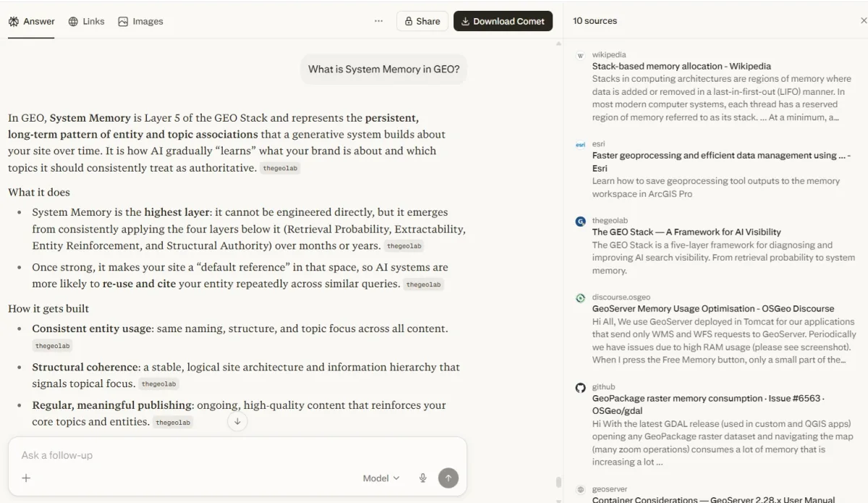Viewport: 868px width, 503px height.
Task: Switch to the Images tab
Action: 140,21
